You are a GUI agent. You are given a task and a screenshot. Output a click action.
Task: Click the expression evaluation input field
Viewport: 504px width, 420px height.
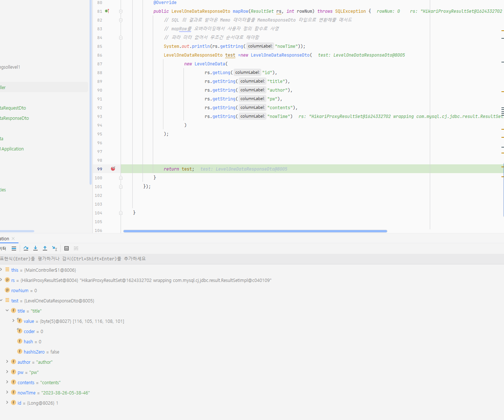(252, 259)
